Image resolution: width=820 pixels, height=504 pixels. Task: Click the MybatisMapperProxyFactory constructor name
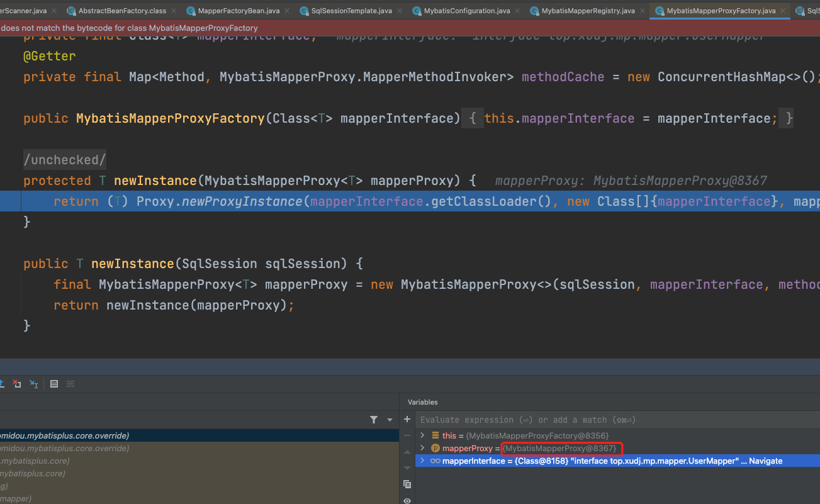tap(171, 118)
